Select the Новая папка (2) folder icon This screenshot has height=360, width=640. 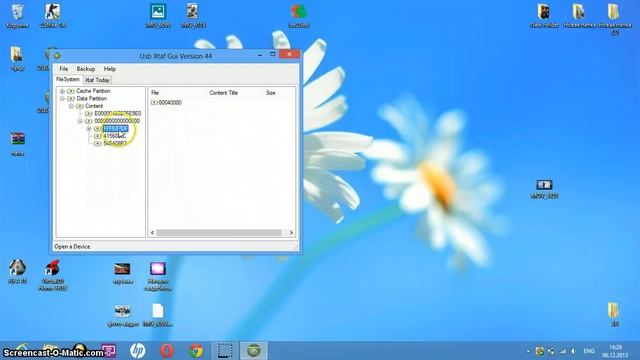pyautogui.click(x=614, y=19)
